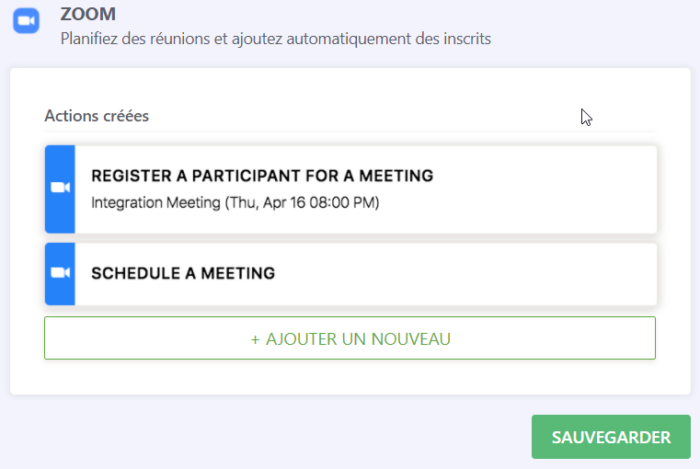Click the Sauvegarder button
700x469 pixels.
click(x=611, y=437)
